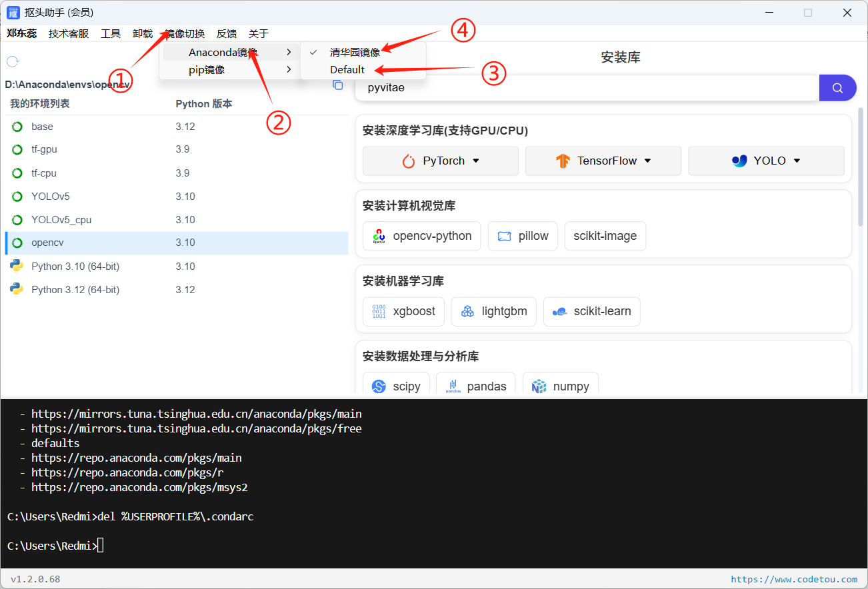Click the scikit-learn logo icon
Viewport: 868px width, 589px height.
point(560,312)
